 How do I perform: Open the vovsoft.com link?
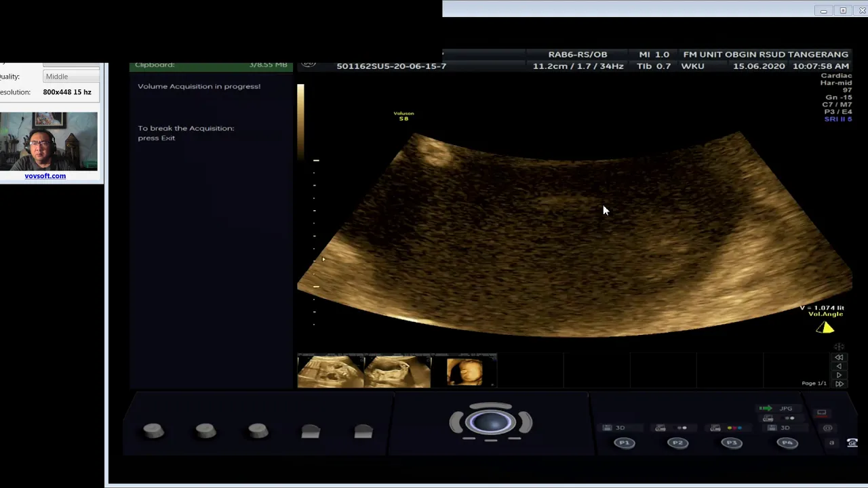pyautogui.click(x=45, y=176)
